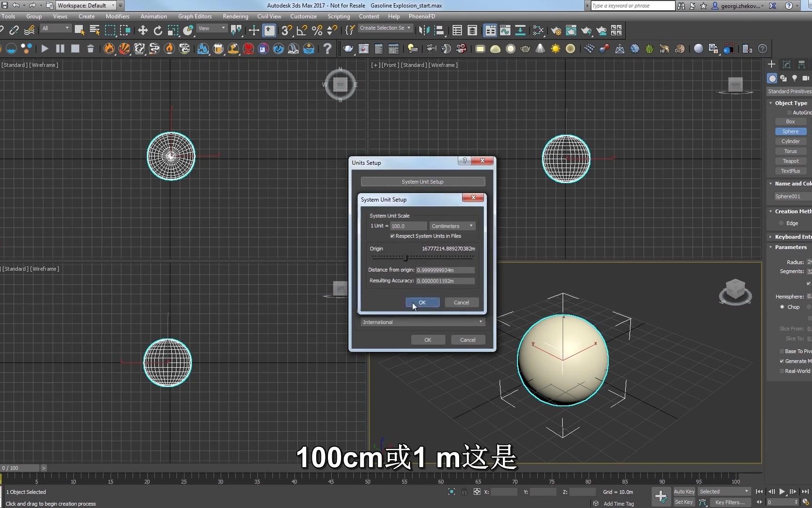Open the PhoenixFD menu
Image resolution: width=812 pixels, height=508 pixels.
422,16
